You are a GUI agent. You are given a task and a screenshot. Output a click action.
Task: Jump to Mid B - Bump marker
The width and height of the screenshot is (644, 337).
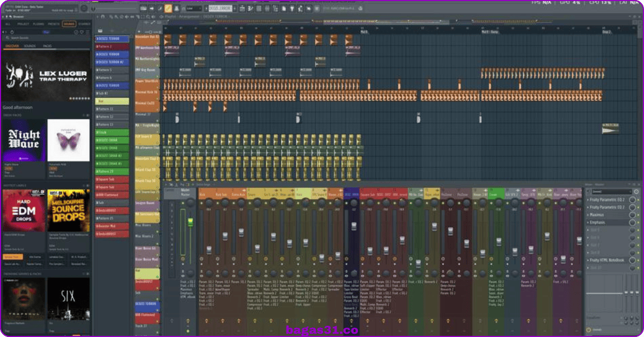pyautogui.click(x=491, y=32)
